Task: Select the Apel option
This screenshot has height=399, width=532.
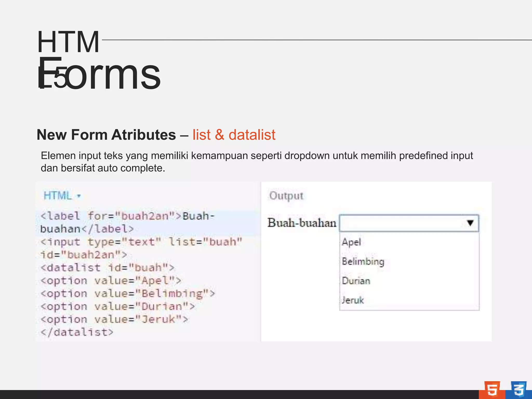Action: [x=351, y=242]
